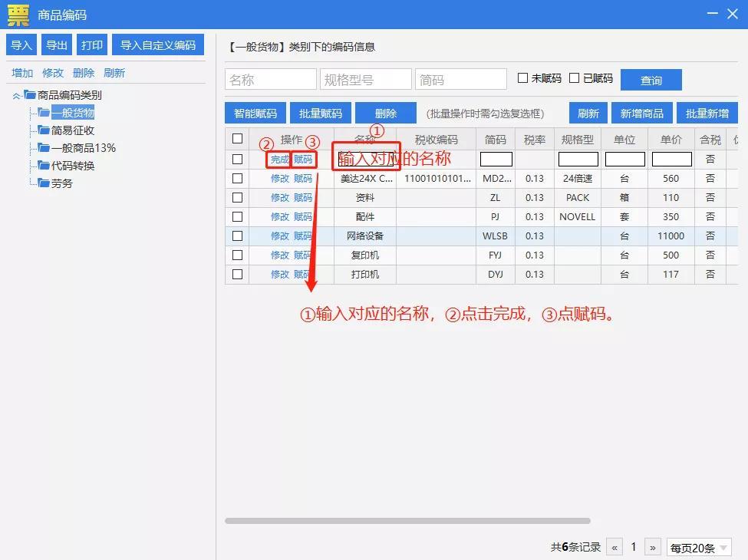
Task: Click the 增加 link in left panel
Action: tap(22, 73)
